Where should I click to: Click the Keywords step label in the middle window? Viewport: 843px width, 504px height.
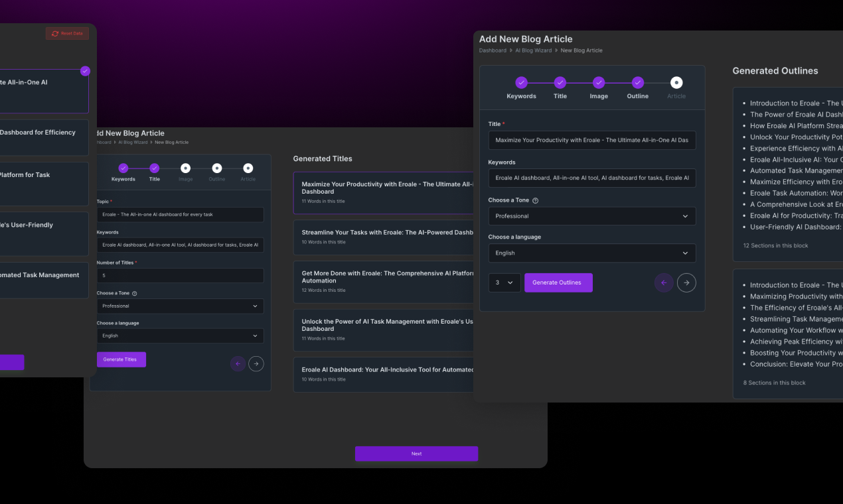(x=123, y=179)
